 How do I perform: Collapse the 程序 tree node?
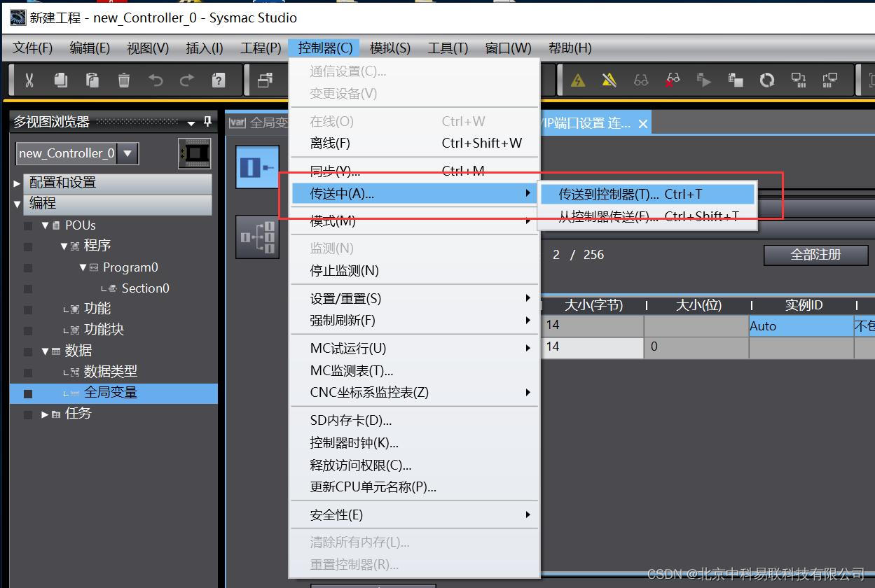[x=64, y=246]
